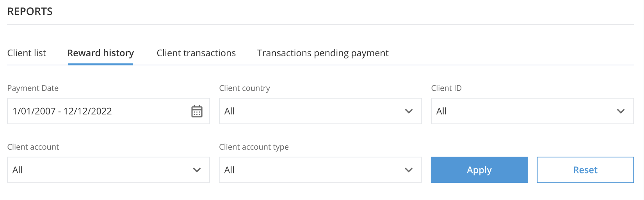
Task: Expand the Client ID dropdown set to All
Action: tap(532, 111)
